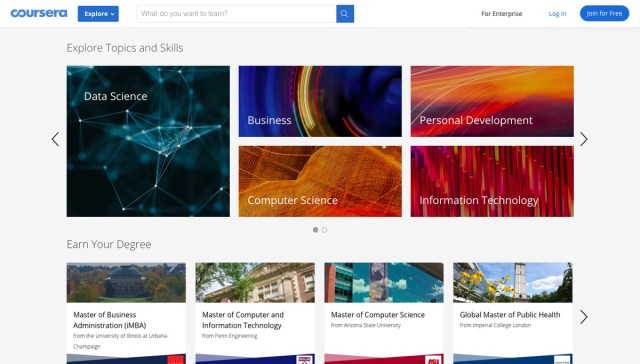The height and width of the screenshot is (364, 640).
Task: Click the 'Earn Your Degree' heading
Action: coord(109,244)
